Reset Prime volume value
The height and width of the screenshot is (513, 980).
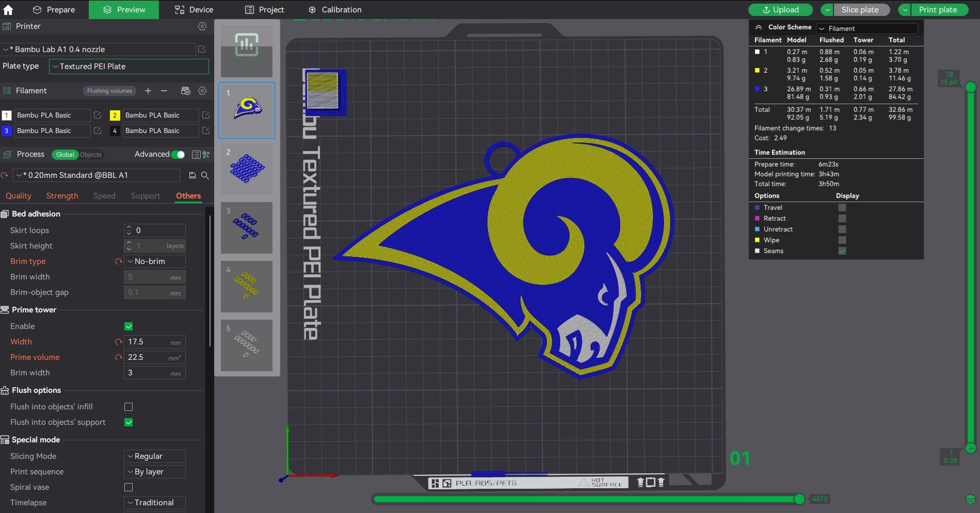pyautogui.click(x=118, y=357)
